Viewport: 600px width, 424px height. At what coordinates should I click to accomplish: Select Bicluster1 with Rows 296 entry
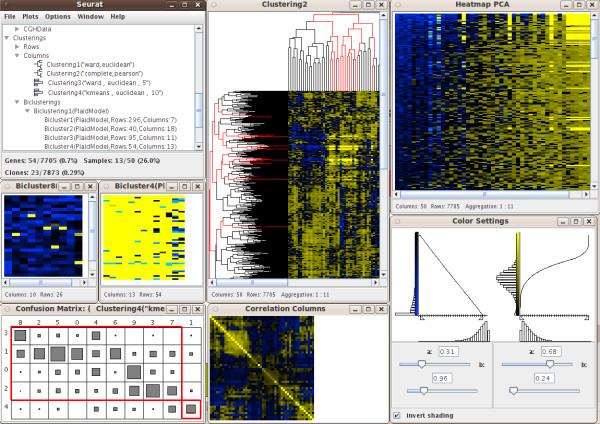(111, 120)
